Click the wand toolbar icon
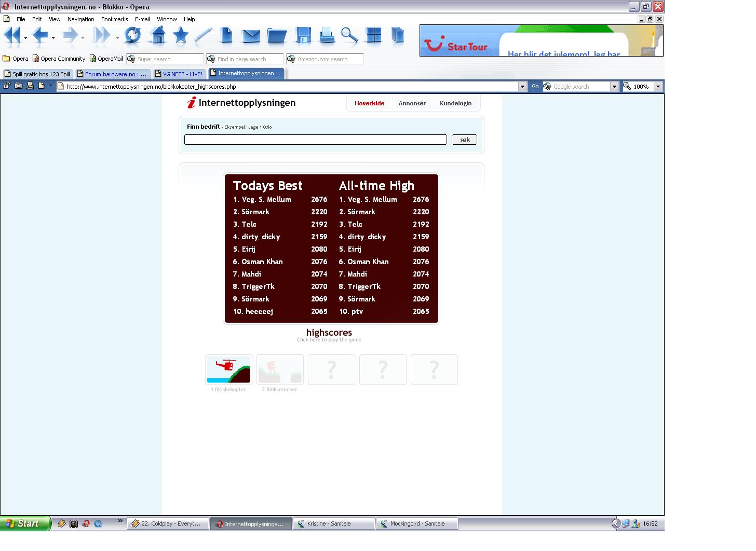This screenshot has width=756, height=551. (203, 35)
